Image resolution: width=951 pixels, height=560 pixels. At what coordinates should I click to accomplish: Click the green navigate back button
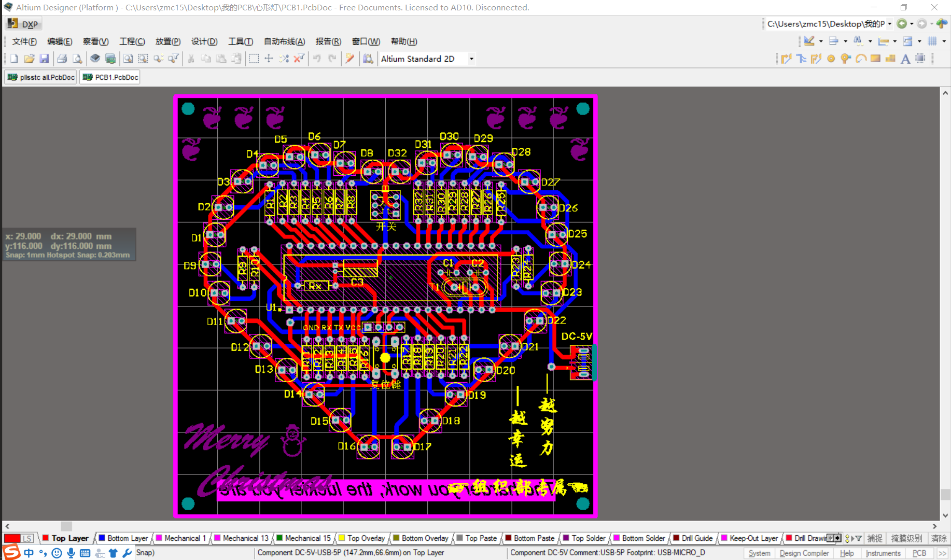(902, 24)
